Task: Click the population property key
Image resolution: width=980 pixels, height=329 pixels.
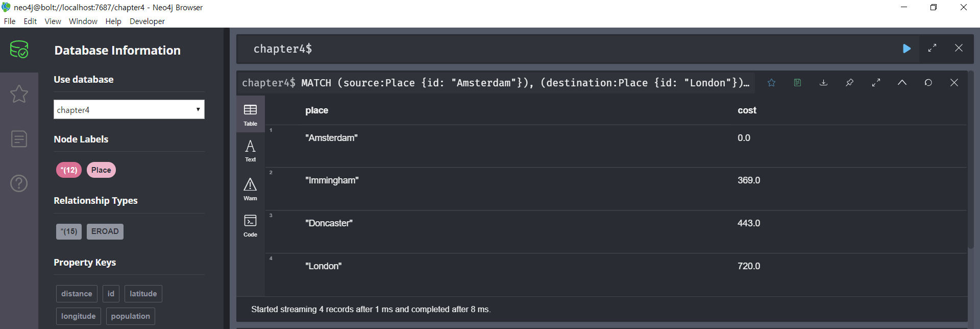Action: click(x=130, y=316)
